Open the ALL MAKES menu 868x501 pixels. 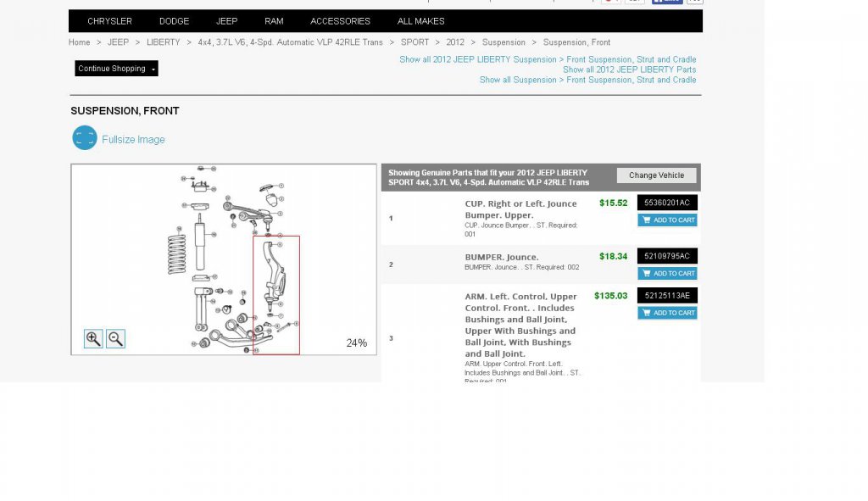(420, 21)
